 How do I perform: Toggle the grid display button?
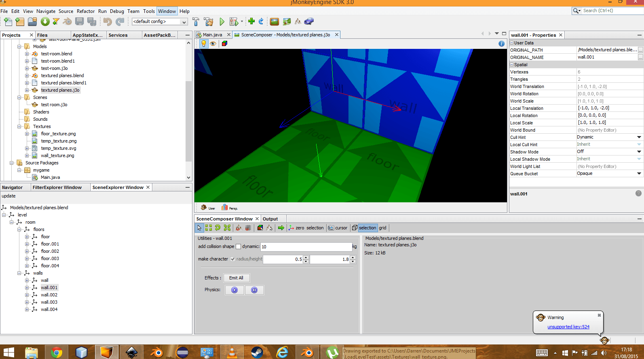click(x=382, y=228)
